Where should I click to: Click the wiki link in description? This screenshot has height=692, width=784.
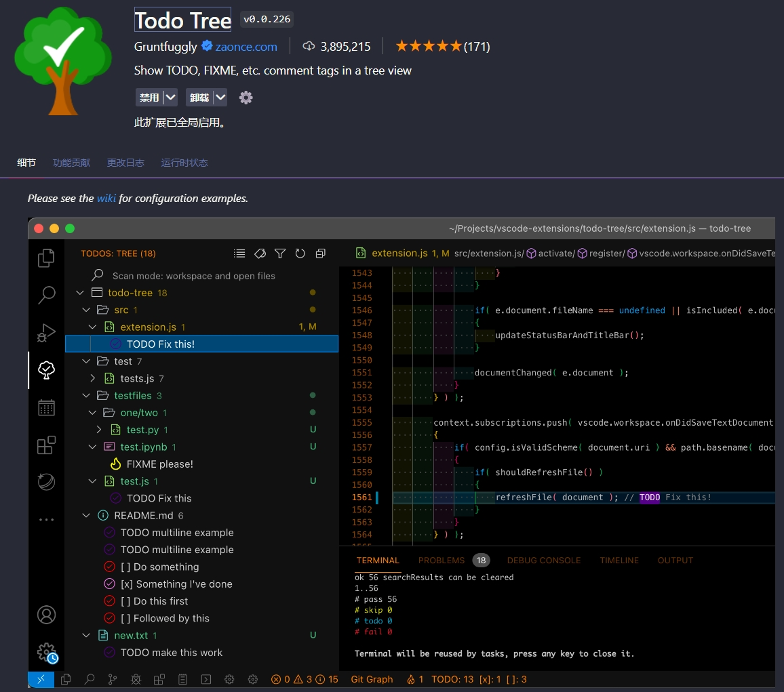click(x=106, y=199)
